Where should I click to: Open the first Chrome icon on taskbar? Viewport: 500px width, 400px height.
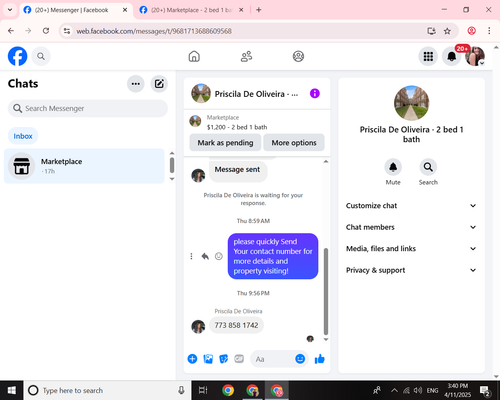[228, 390]
